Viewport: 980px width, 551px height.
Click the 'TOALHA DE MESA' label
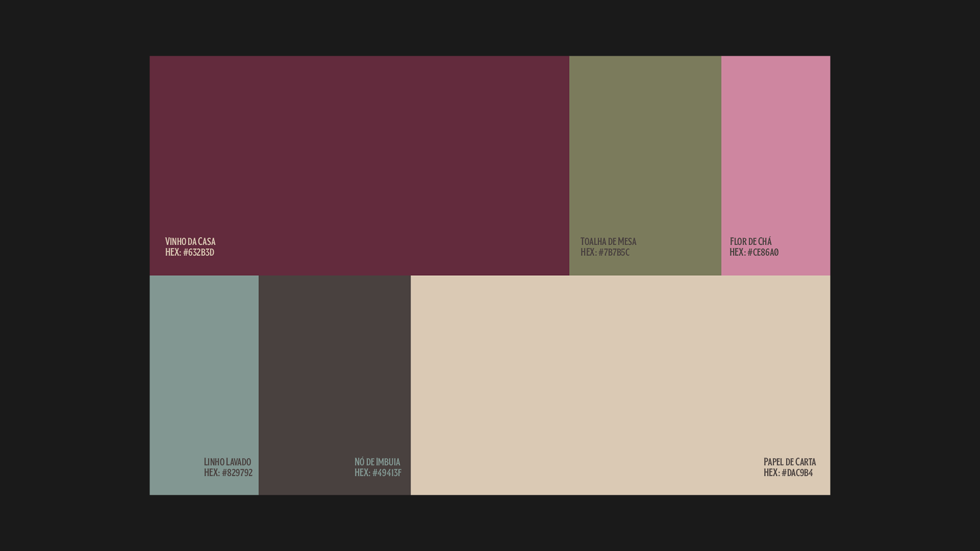tap(608, 242)
